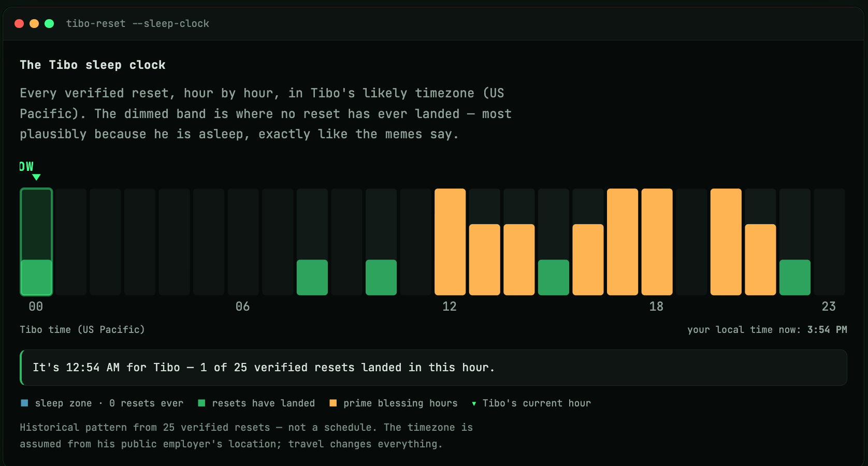Click the green maximize window dot
The image size is (868, 466).
click(49, 23)
